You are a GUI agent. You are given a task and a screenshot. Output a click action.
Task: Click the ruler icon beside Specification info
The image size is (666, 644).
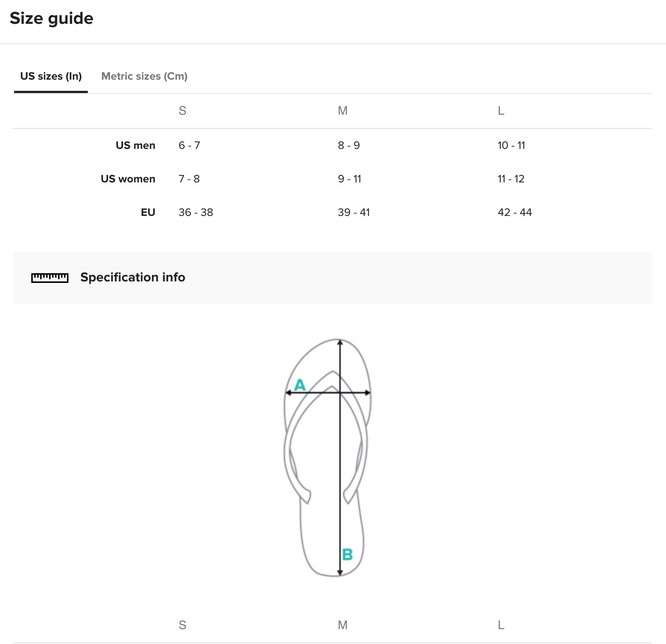click(x=50, y=278)
